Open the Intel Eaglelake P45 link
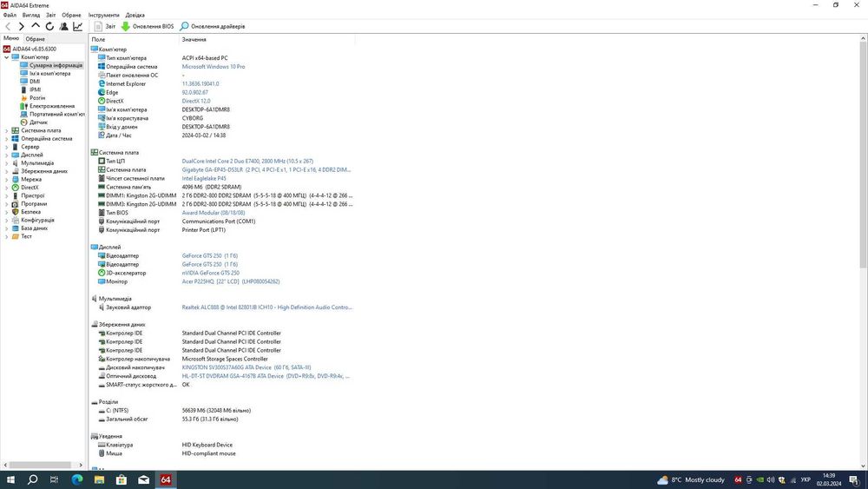 click(204, 178)
